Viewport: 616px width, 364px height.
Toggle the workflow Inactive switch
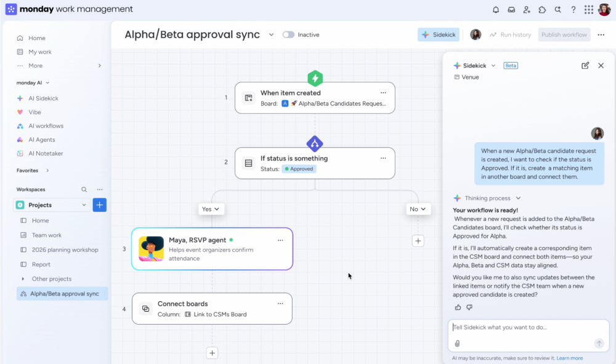pyautogui.click(x=288, y=34)
